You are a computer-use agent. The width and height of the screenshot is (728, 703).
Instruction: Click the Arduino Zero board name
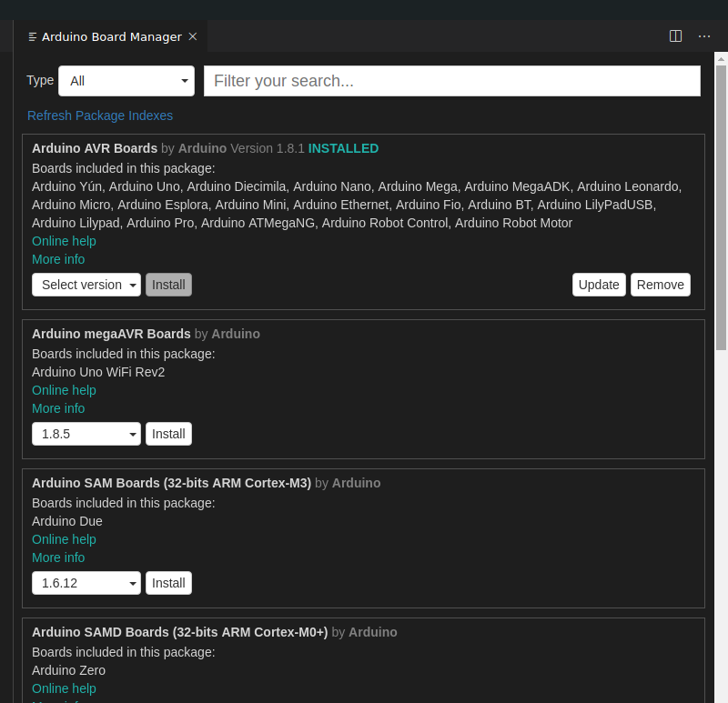[x=69, y=670]
